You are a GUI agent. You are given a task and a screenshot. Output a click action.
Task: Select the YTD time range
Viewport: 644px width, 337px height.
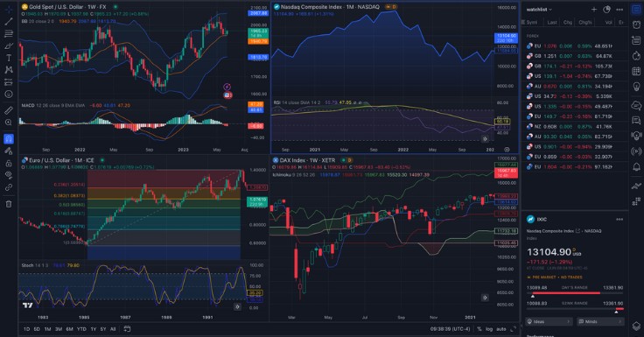(x=81, y=329)
